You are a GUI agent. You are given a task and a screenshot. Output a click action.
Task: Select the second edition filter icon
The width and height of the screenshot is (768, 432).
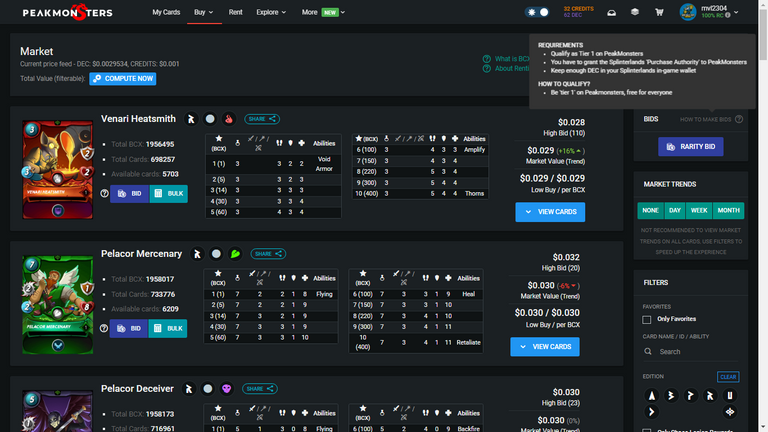pos(671,395)
